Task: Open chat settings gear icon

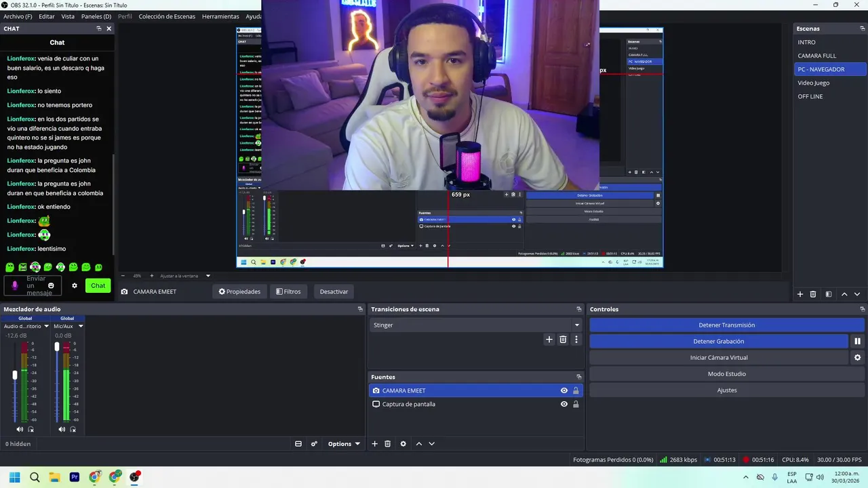Action: [x=75, y=286]
